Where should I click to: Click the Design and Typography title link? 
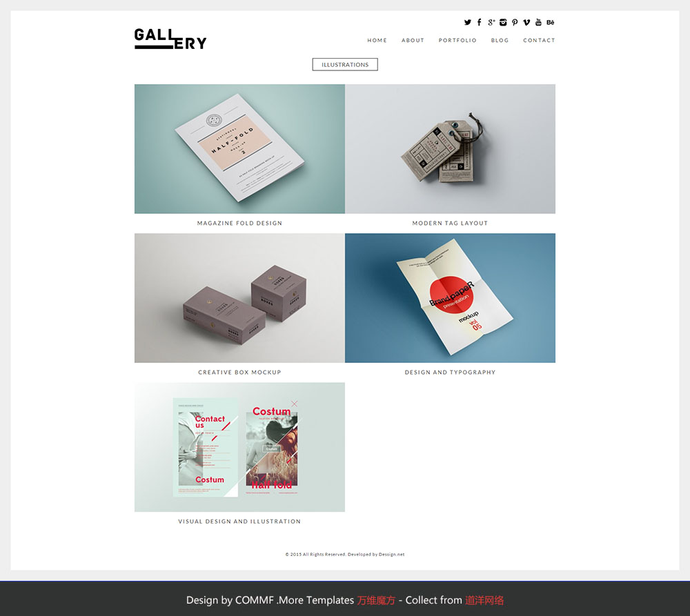pos(450,372)
